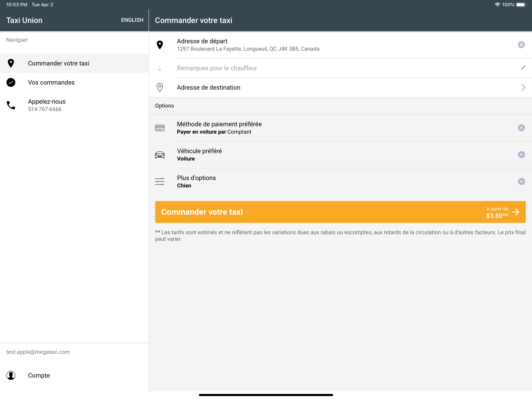Clear the departure address with X icon
Image resolution: width=532 pixels, height=399 pixels.
[x=521, y=45]
